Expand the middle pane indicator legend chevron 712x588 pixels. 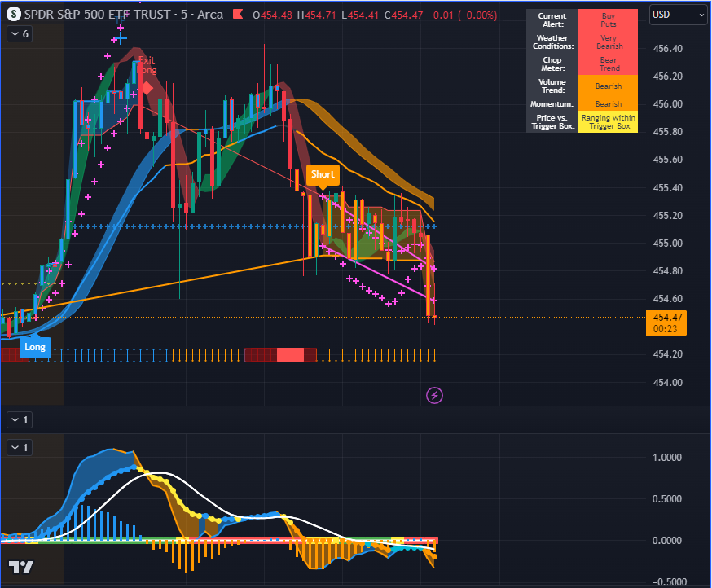coord(20,420)
